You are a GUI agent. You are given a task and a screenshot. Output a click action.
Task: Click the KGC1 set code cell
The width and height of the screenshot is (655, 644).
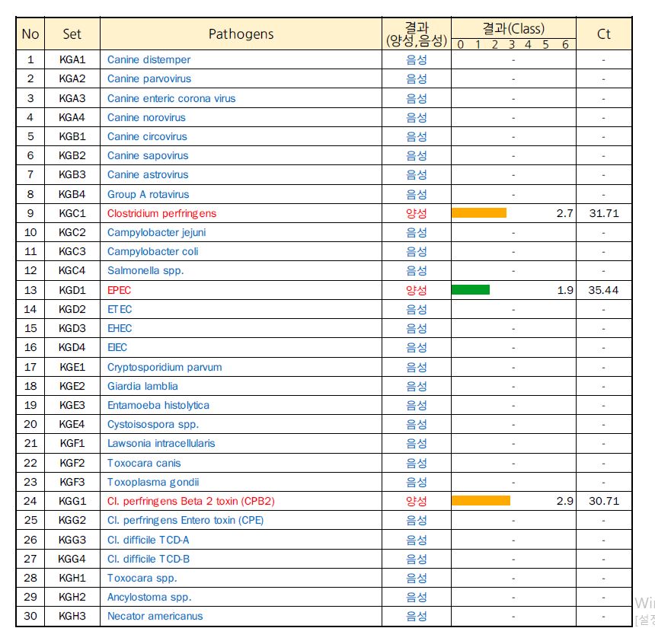click(x=72, y=213)
